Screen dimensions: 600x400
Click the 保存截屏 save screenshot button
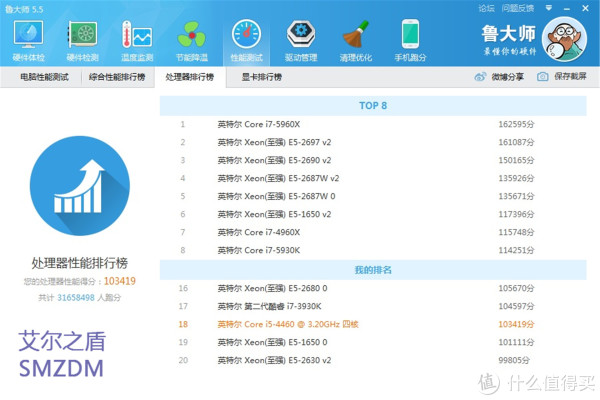570,77
